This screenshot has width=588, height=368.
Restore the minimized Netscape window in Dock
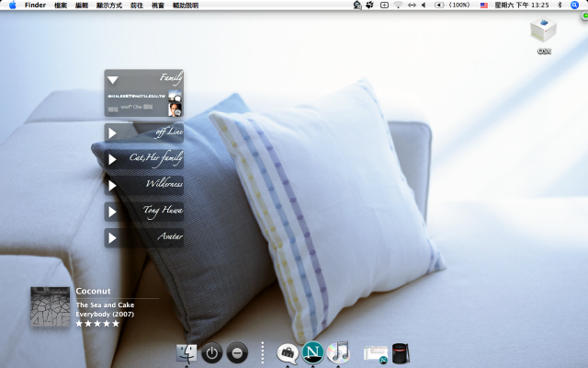point(376,354)
